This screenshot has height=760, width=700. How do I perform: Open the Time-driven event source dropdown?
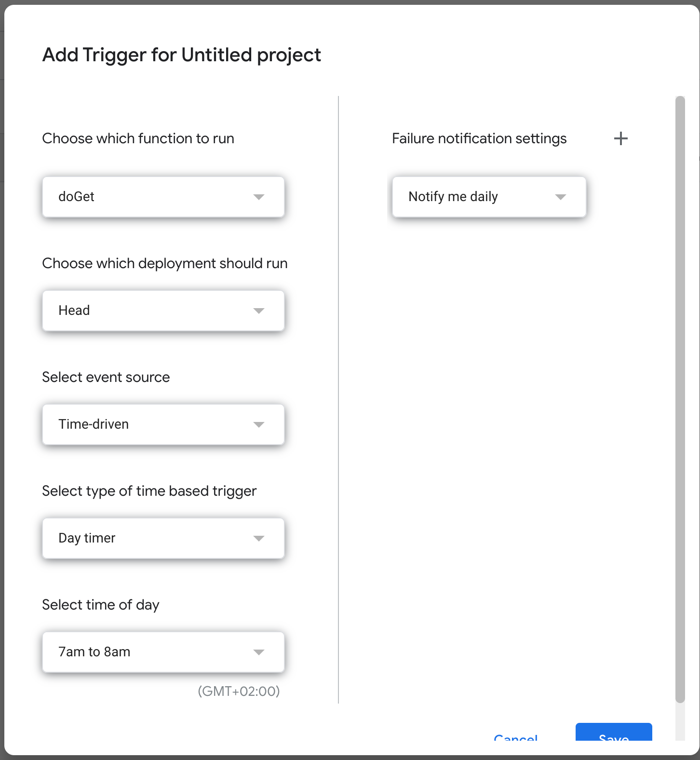163,424
